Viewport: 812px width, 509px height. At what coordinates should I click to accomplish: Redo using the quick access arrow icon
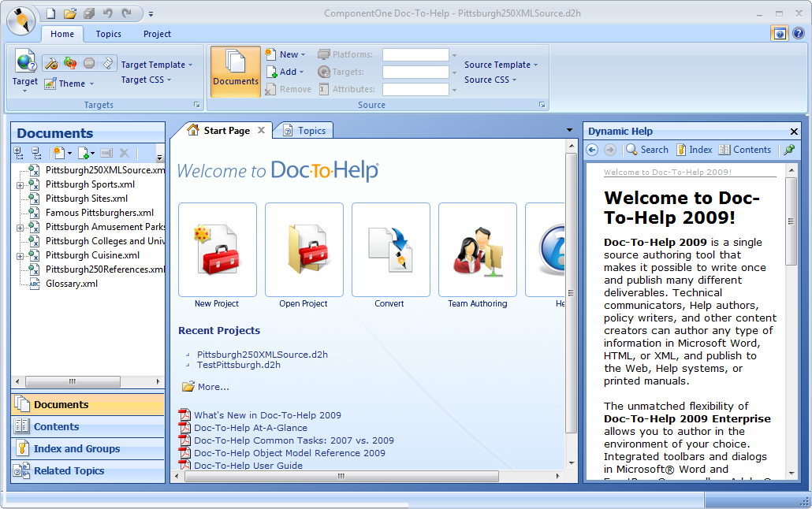126,13
